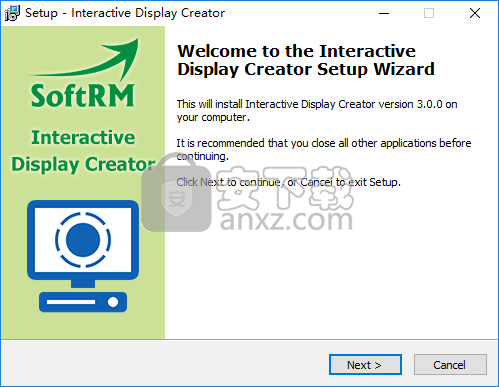
Task: Click the SoftRM logo with green arrow
Action: 83,73
